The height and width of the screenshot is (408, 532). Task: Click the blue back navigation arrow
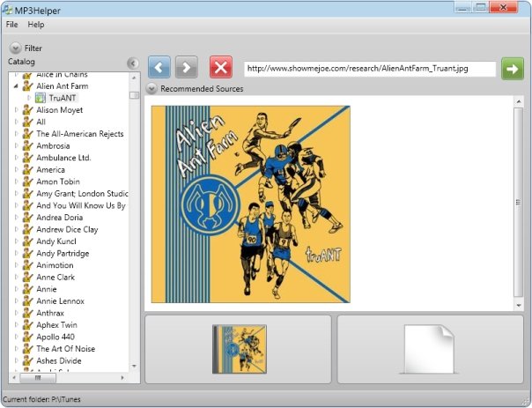pos(159,67)
